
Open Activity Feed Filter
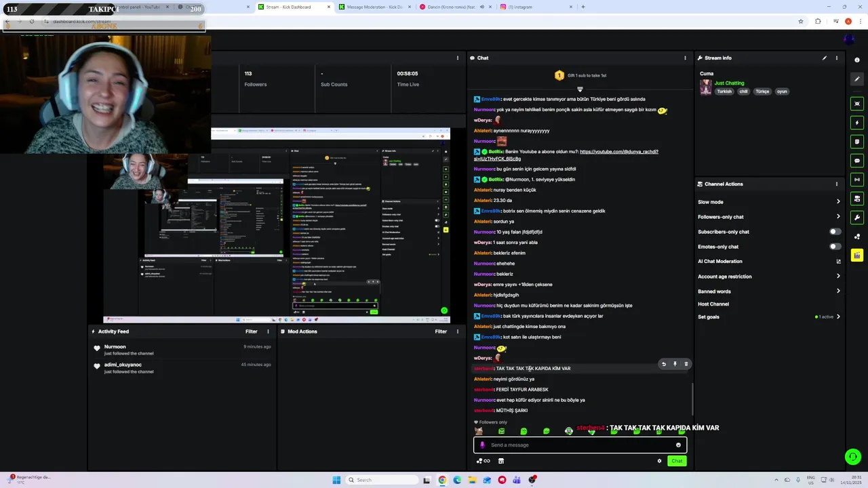pyautogui.click(x=251, y=331)
